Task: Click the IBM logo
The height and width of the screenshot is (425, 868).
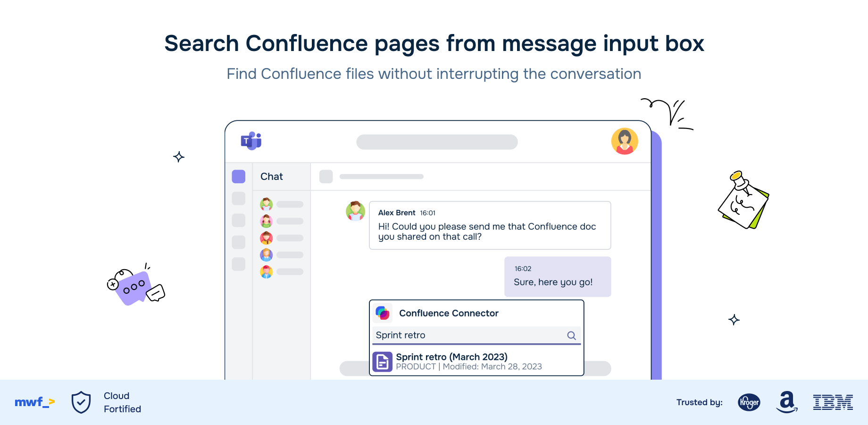Action: coord(833,402)
